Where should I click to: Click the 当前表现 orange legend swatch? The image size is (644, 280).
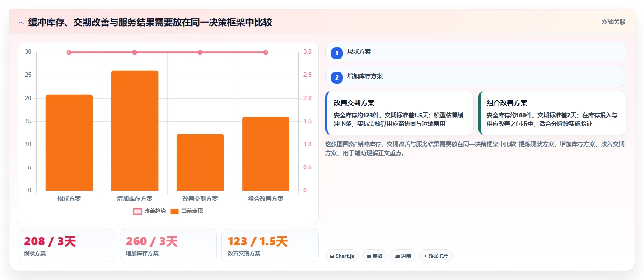coord(175,211)
